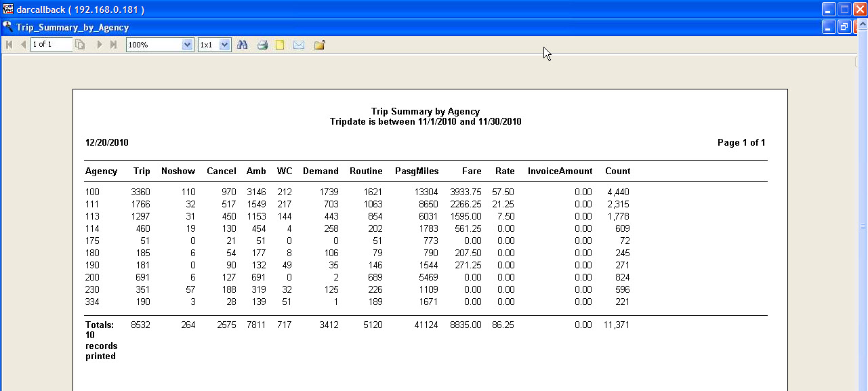Open the multi-page go-to icon beside page field
Viewport: 868px width, 391px height.
[80, 45]
